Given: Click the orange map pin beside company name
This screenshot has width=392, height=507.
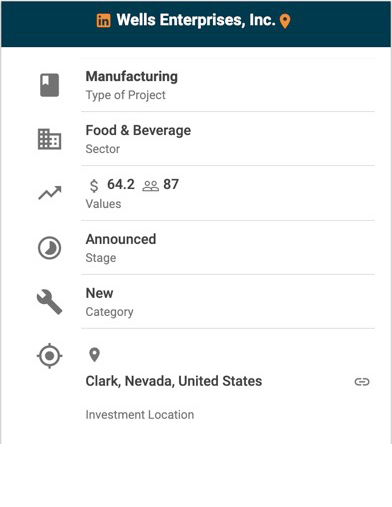Looking at the screenshot, I should (x=285, y=21).
